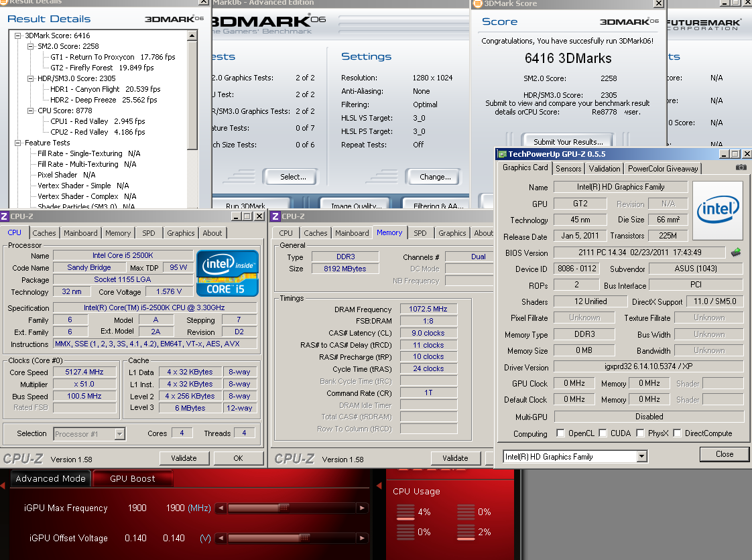Switch to Caches tab in left CPU-Z

click(44, 233)
